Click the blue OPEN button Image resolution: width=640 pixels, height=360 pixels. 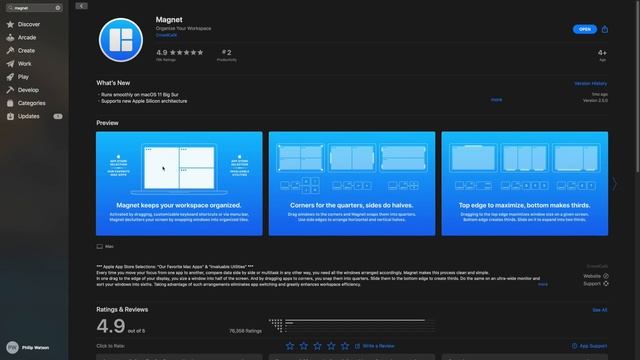584,29
